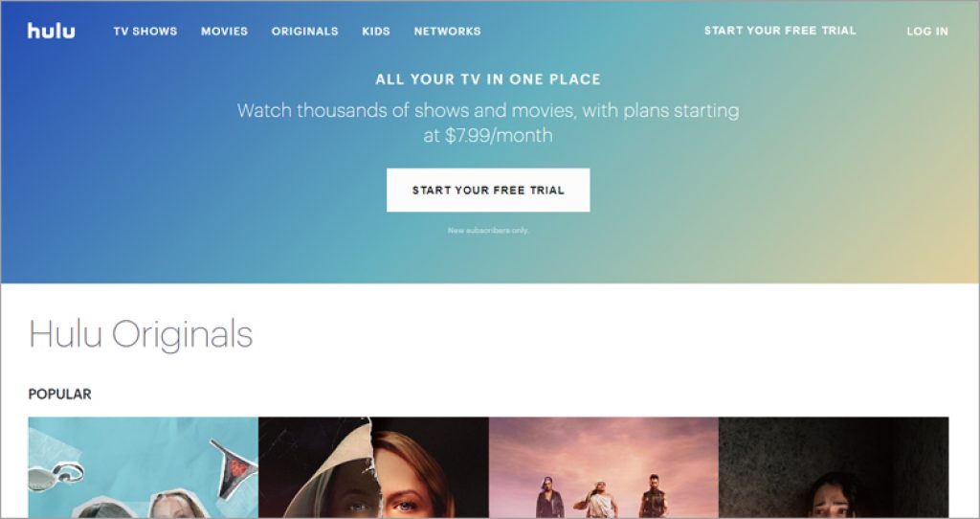
Task: Open the dark frightened woman thumbnail
Action: click(834, 467)
